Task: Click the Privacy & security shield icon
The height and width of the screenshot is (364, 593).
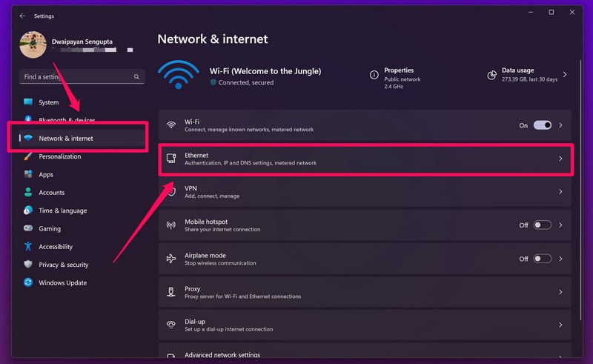Action: 28,265
